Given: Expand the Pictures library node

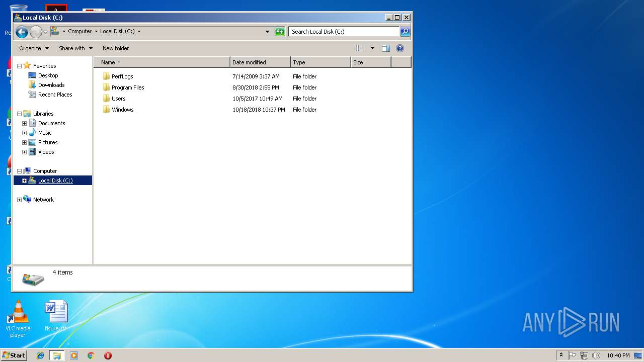Looking at the screenshot, I should [24, 142].
